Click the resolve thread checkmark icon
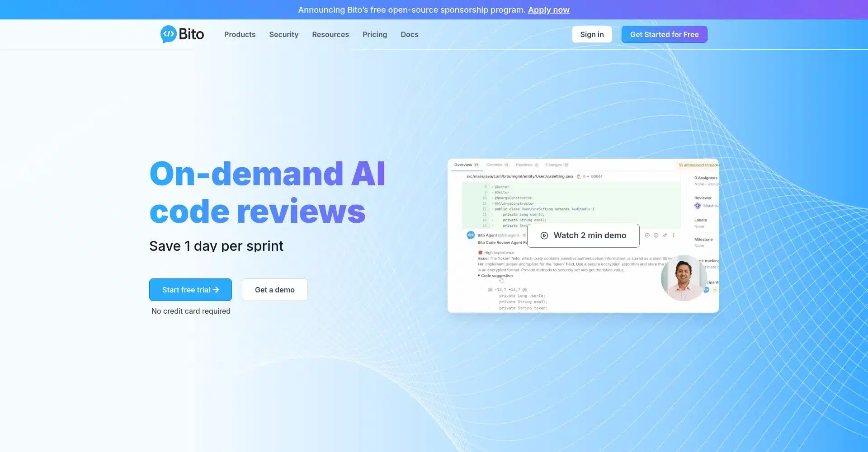 click(x=647, y=235)
